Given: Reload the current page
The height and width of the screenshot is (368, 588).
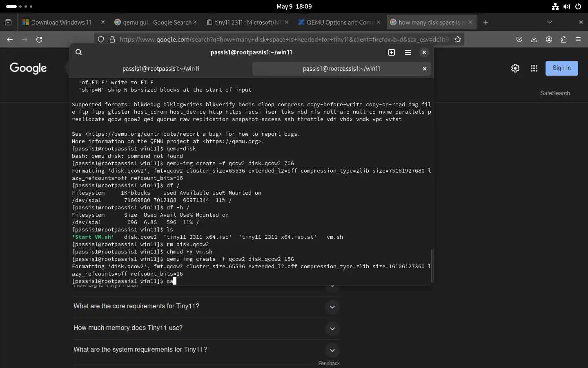Looking at the screenshot, I should point(39,39).
